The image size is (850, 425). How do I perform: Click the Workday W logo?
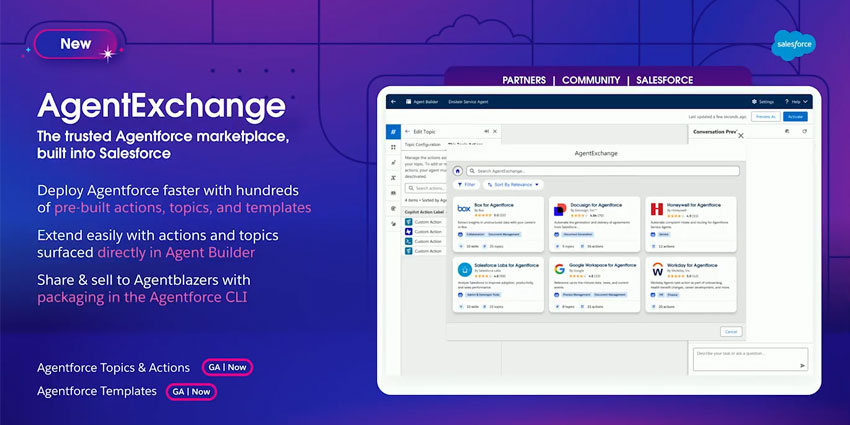pyautogui.click(x=657, y=269)
